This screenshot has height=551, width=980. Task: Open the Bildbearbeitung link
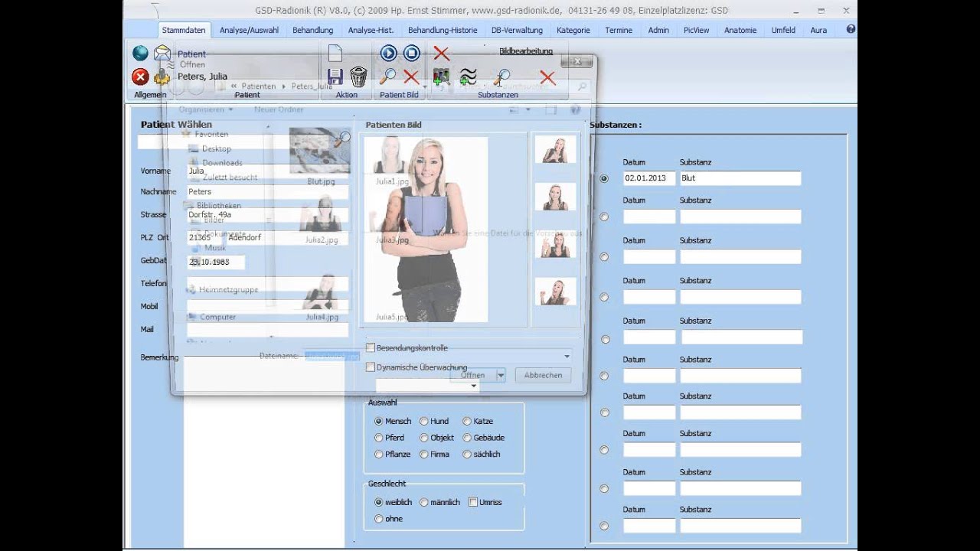[526, 51]
